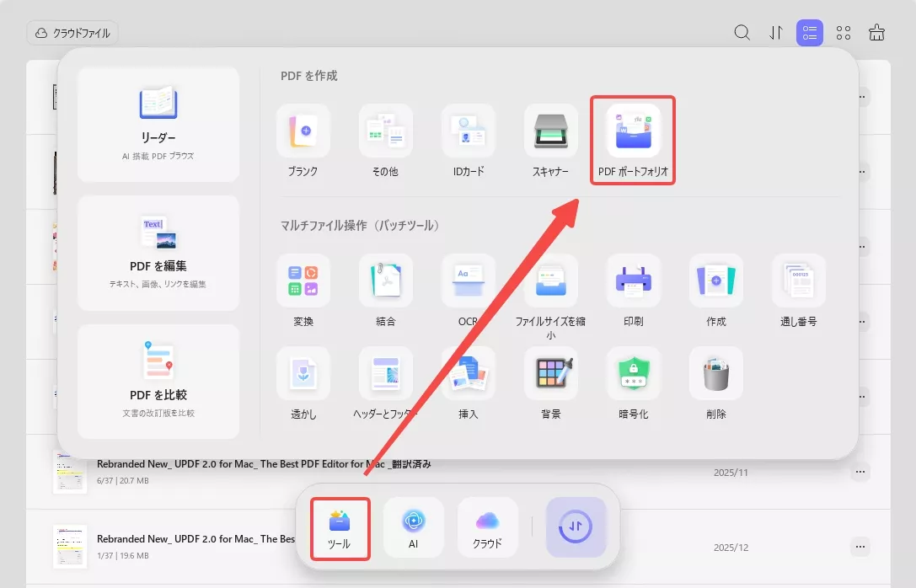Open the 透かし watermark tool
Screen dimensions: 916x588
(303, 383)
